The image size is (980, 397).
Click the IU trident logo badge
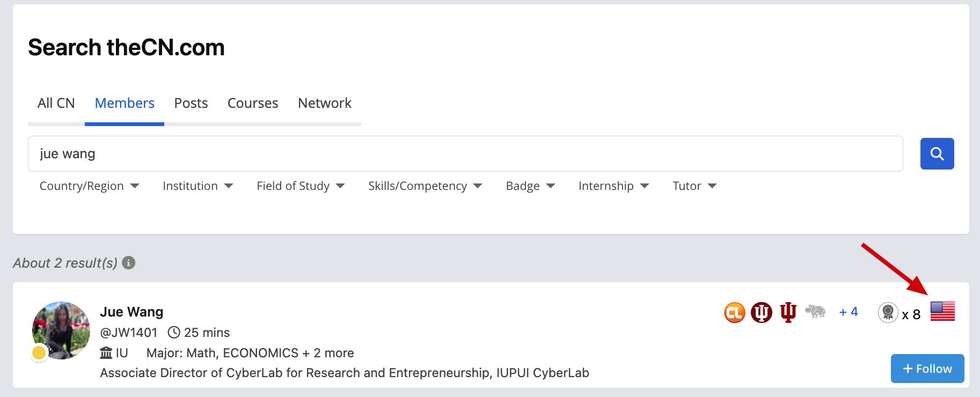[788, 312]
